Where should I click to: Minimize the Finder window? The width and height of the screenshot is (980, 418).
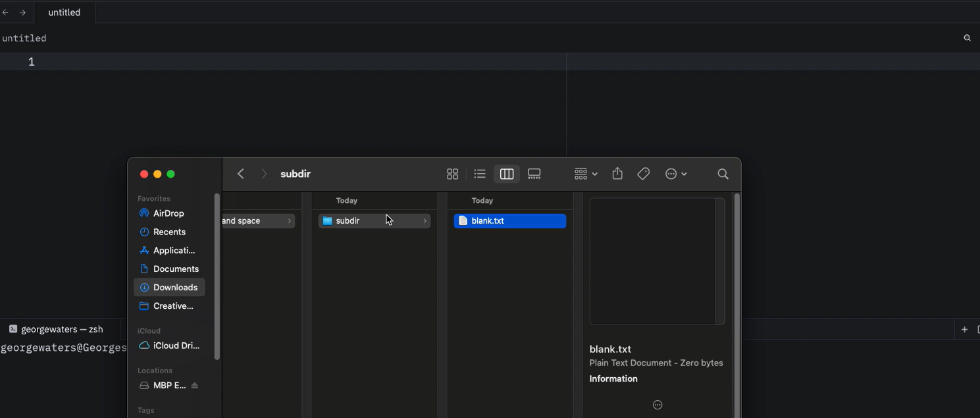pyautogui.click(x=157, y=174)
